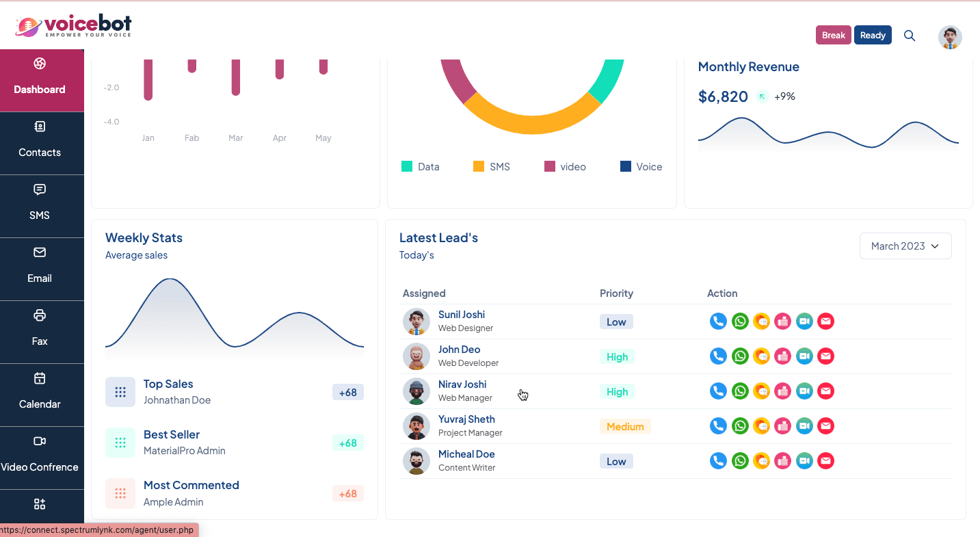The width and height of the screenshot is (980, 537).
Task: Set agent status to Ready
Action: [873, 36]
